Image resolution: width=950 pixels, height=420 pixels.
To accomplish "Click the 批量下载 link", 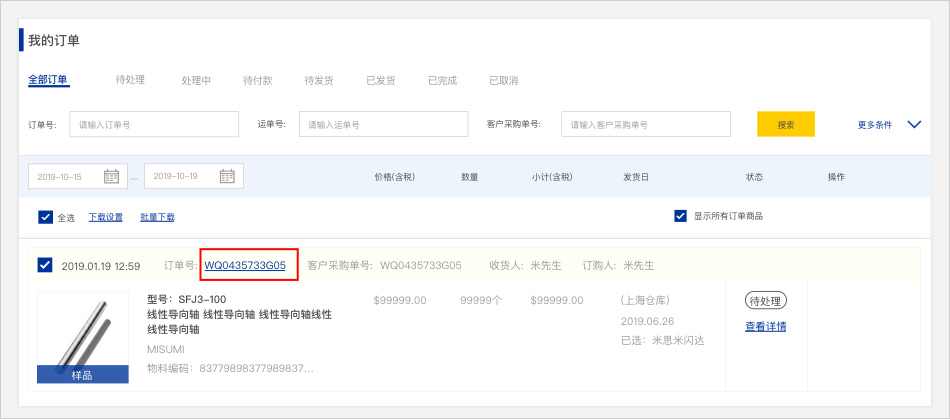I will point(157,217).
